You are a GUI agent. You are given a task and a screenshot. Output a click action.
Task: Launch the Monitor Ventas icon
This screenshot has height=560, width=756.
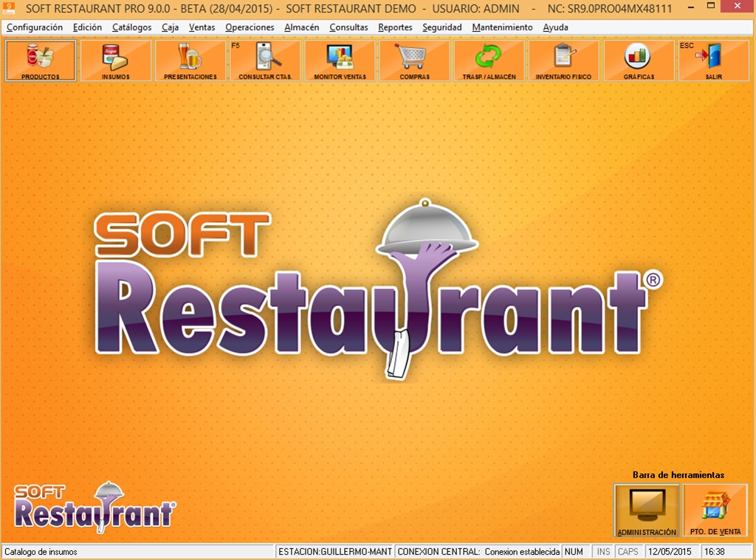[340, 61]
